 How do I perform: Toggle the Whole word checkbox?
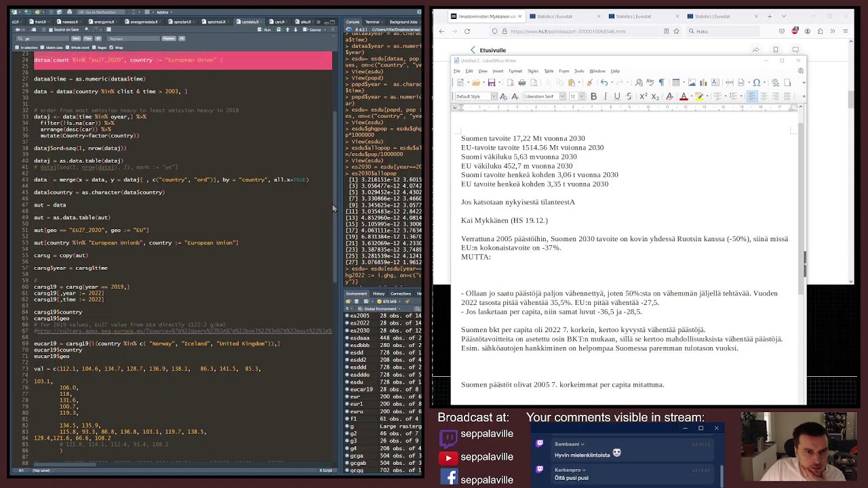(x=67, y=47)
